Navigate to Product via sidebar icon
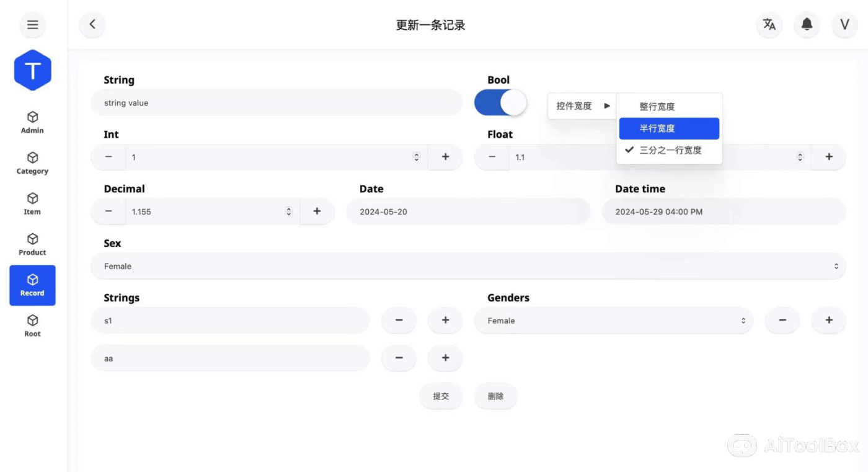Image resolution: width=868 pixels, height=472 pixels. [x=32, y=244]
